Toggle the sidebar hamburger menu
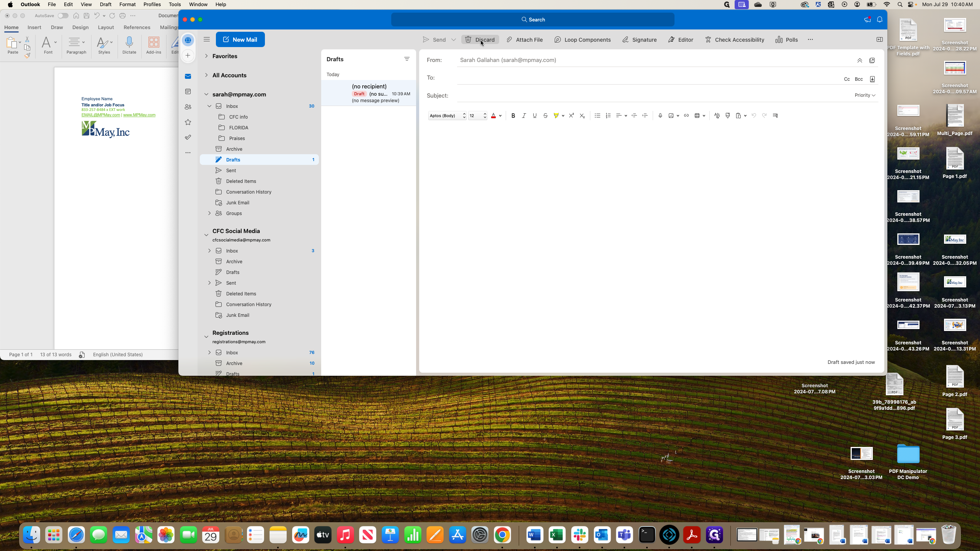This screenshot has width=980, height=551. point(207,39)
